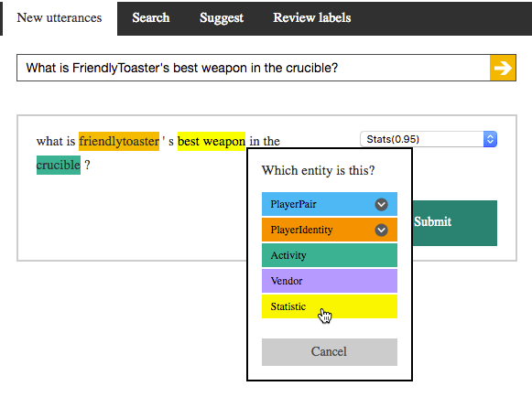
Task: Choose the purple Vendor entity
Action: 330,281
